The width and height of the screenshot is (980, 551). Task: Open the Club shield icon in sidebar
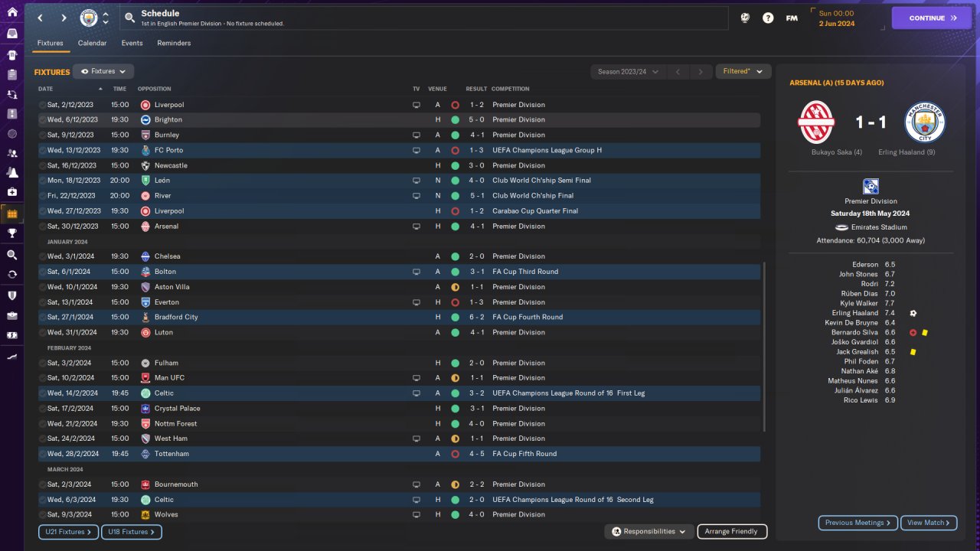tap(11, 295)
